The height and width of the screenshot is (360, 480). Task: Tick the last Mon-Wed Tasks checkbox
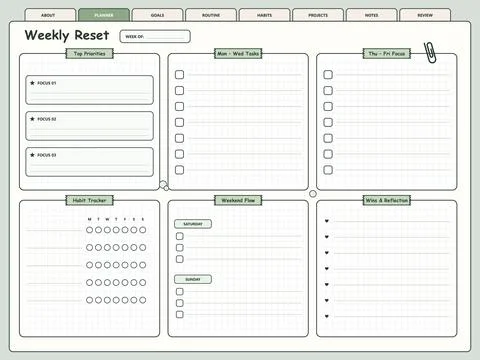[x=179, y=170]
